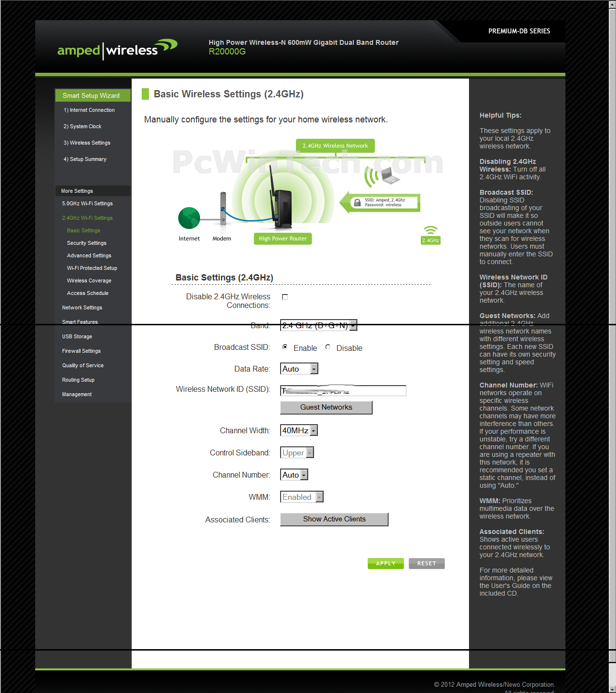
Task: Click the Guest Networks button
Action: click(326, 407)
